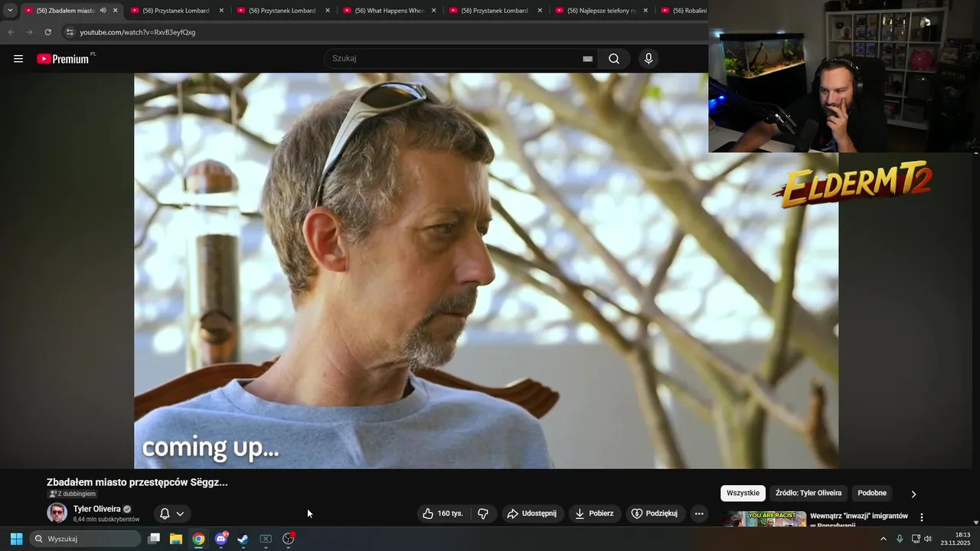This screenshot has width=980, height=551.
Task: Open Steam from the taskbar
Action: (x=243, y=539)
